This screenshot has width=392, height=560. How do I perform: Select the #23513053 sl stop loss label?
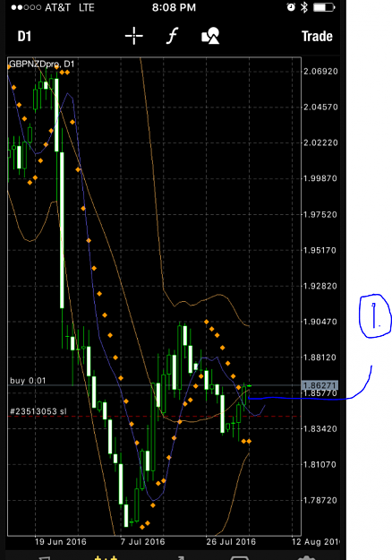(x=38, y=411)
